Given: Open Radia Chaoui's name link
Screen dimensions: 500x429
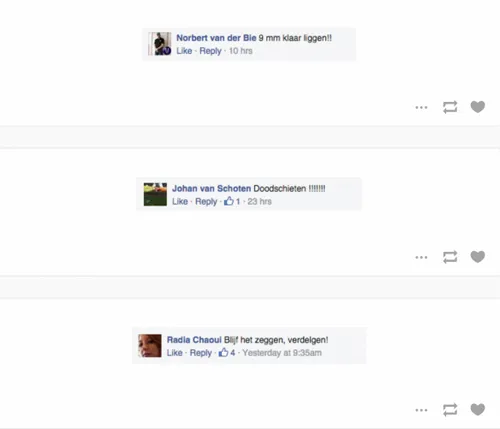Looking at the screenshot, I should pos(194,340).
